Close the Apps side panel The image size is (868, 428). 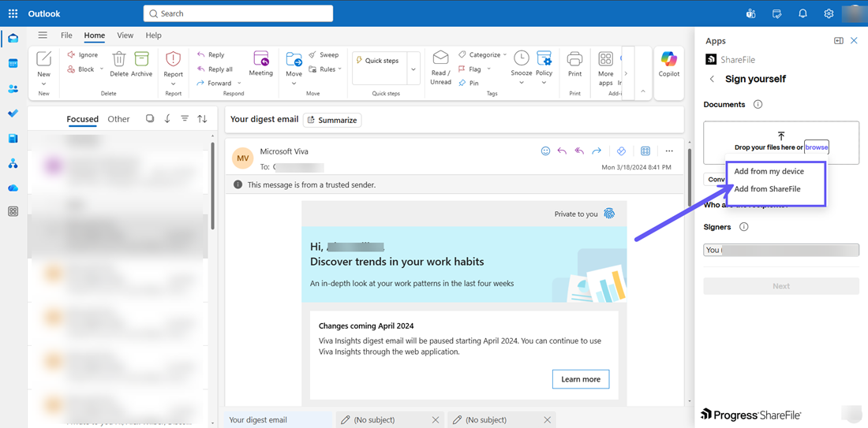coord(854,41)
